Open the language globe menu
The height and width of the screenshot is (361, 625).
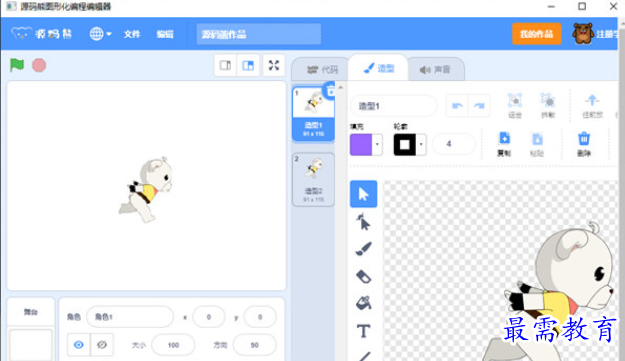click(100, 34)
